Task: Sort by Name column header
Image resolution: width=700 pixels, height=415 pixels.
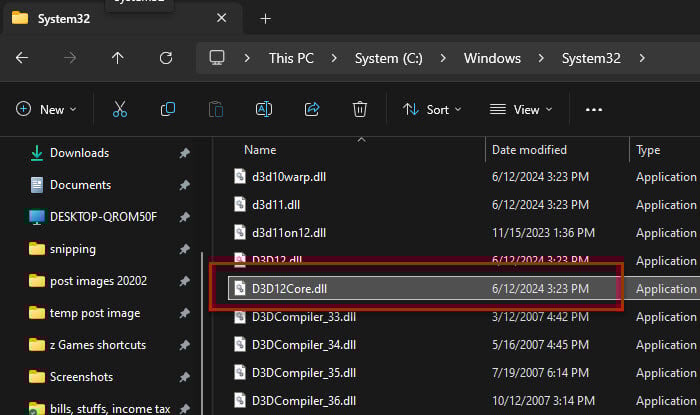Action: point(260,150)
